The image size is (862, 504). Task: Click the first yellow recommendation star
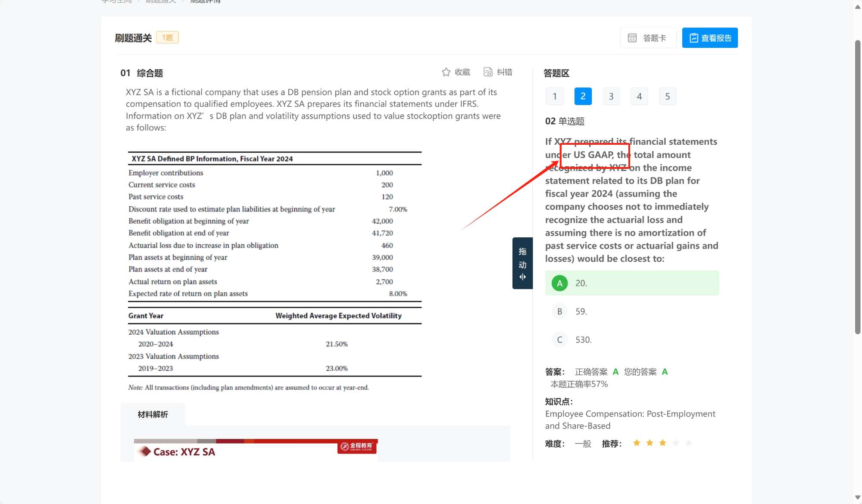pos(637,443)
